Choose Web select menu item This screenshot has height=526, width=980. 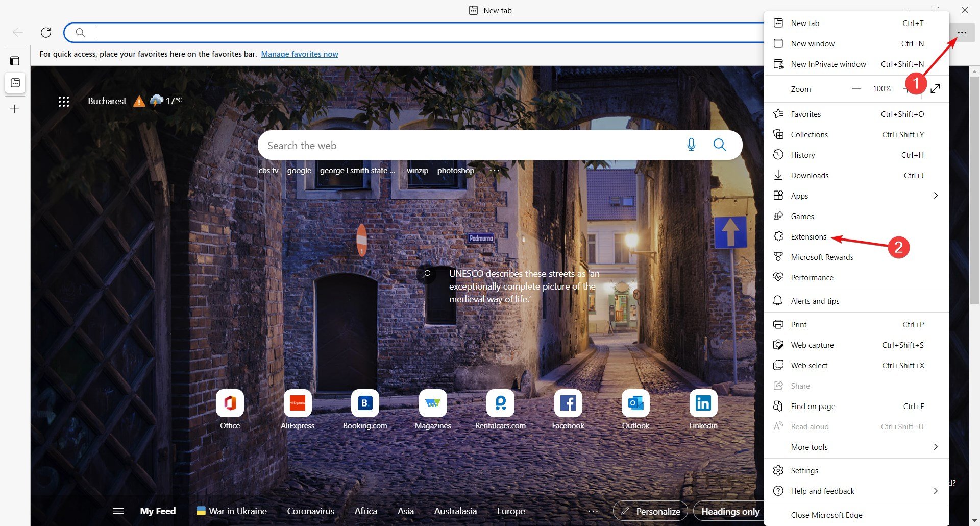856,365
